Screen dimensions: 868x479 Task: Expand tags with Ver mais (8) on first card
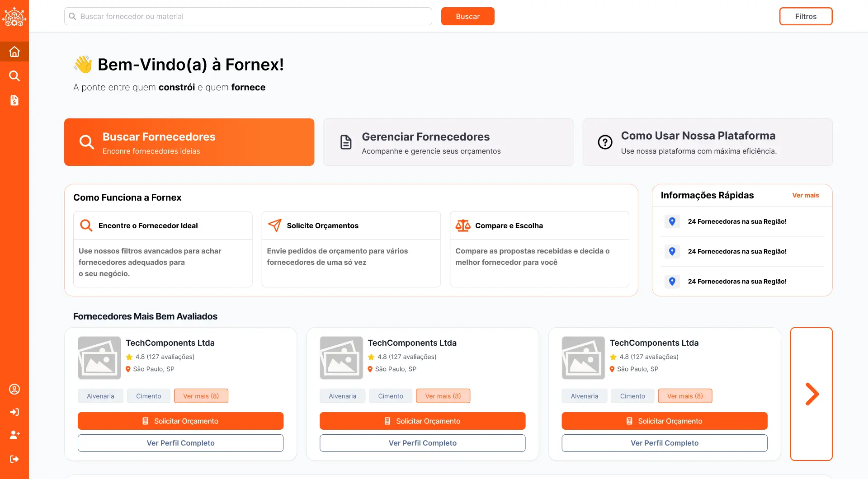pos(201,396)
